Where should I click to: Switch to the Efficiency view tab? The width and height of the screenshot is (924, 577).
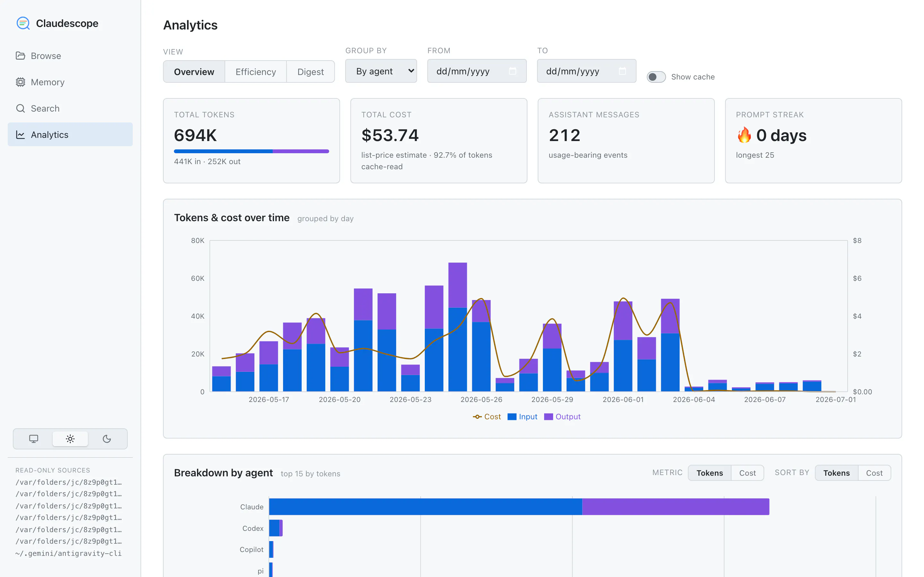click(255, 72)
